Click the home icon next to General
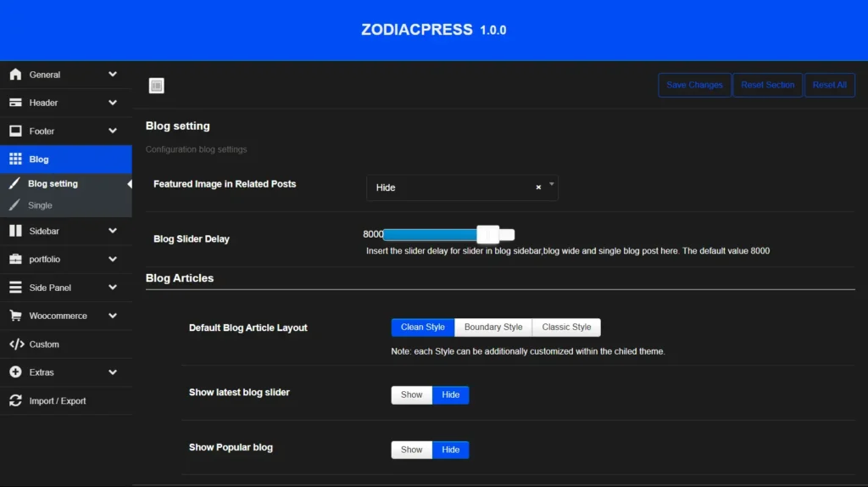Image resolution: width=868 pixels, height=487 pixels. (x=15, y=75)
